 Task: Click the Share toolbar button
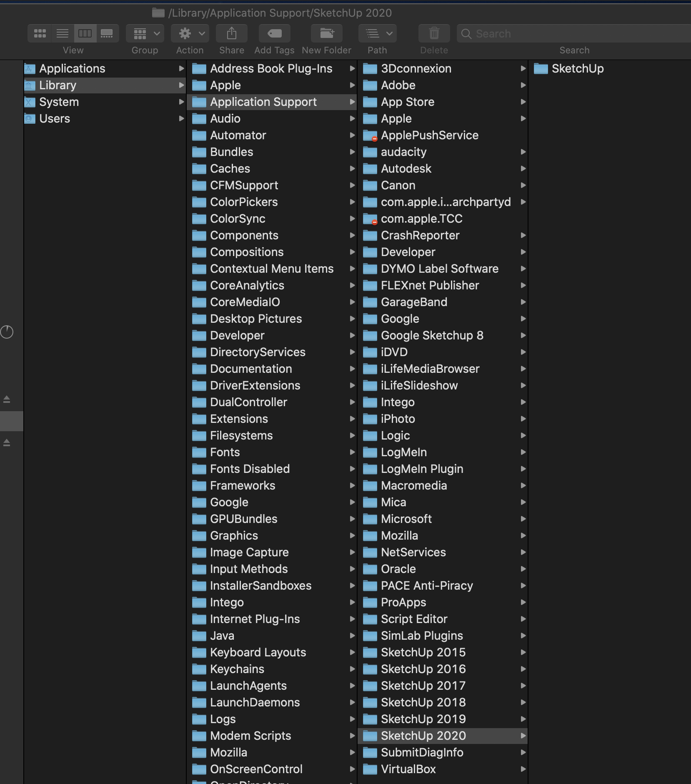click(x=232, y=33)
